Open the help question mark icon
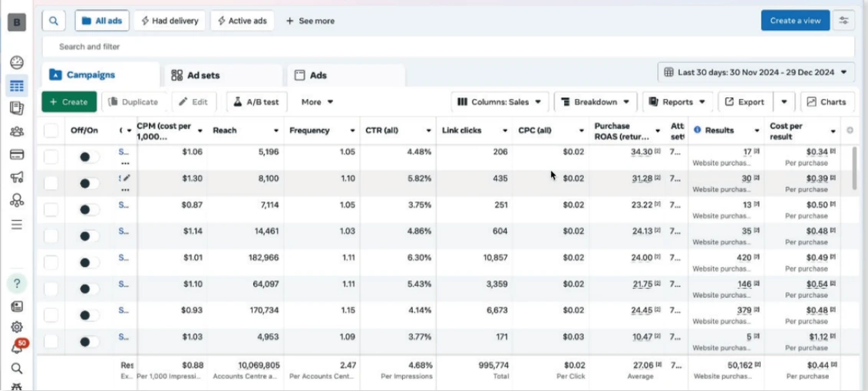 17,284
